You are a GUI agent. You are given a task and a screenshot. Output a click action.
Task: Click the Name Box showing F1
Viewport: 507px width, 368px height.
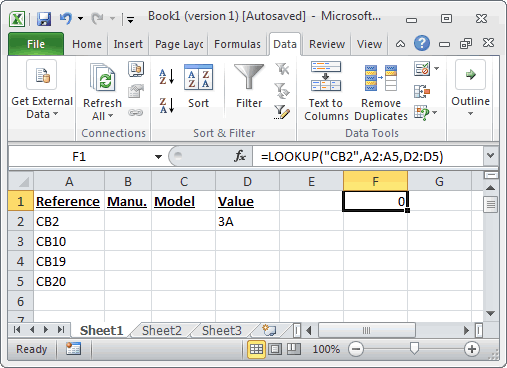coord(79,156)
